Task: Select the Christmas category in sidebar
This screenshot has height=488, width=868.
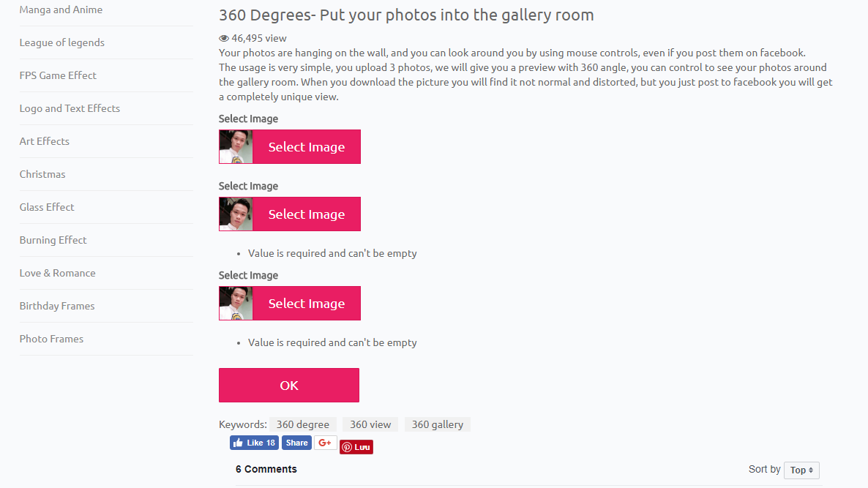Action: click(x=42, y=174)
